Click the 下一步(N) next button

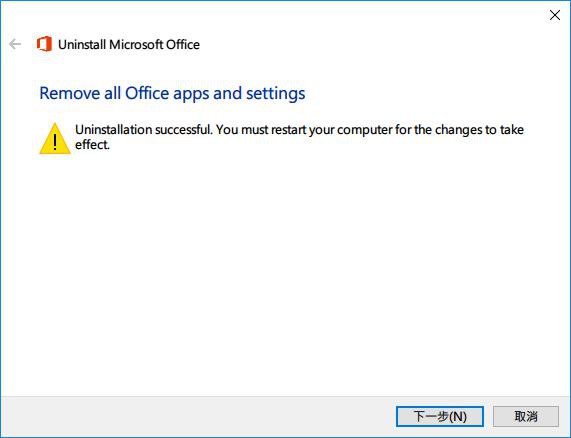pos(440,416)
